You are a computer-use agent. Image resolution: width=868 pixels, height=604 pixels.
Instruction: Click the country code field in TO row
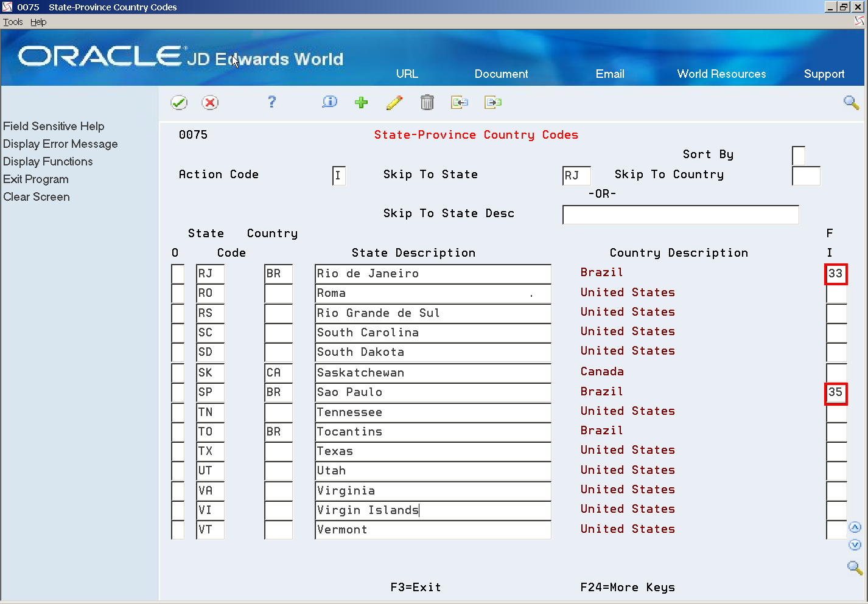pos(278,432)
